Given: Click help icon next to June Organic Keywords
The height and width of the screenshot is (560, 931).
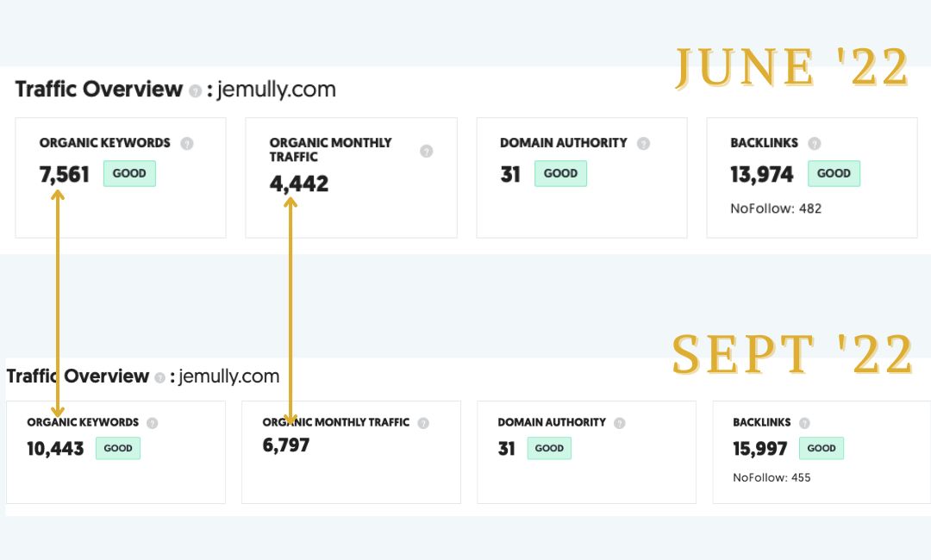Looking at the screenshot, I should pyautogui.click(x=187, y=143).
